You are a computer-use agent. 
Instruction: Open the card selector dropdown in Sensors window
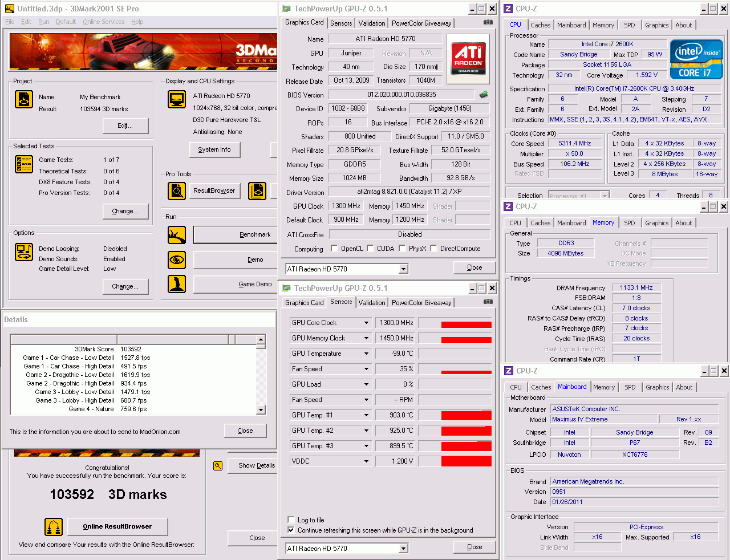(x=403, y=549)
